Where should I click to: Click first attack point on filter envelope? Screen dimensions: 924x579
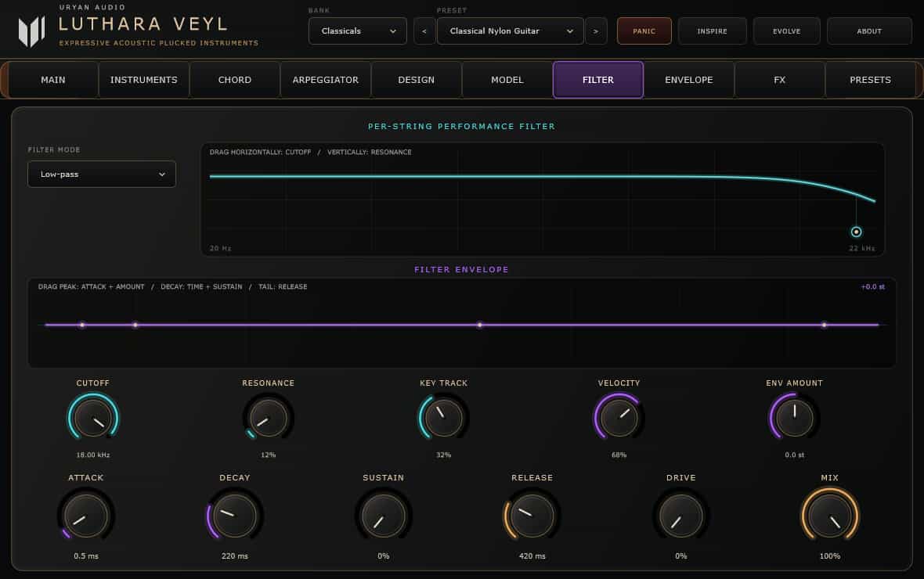pyautogui.click(x=82, y=325)
